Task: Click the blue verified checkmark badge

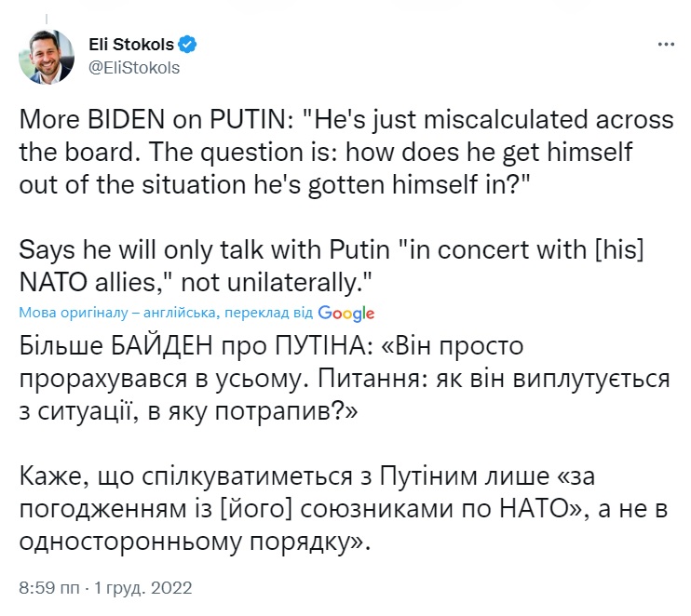Action: coord(186,45)
